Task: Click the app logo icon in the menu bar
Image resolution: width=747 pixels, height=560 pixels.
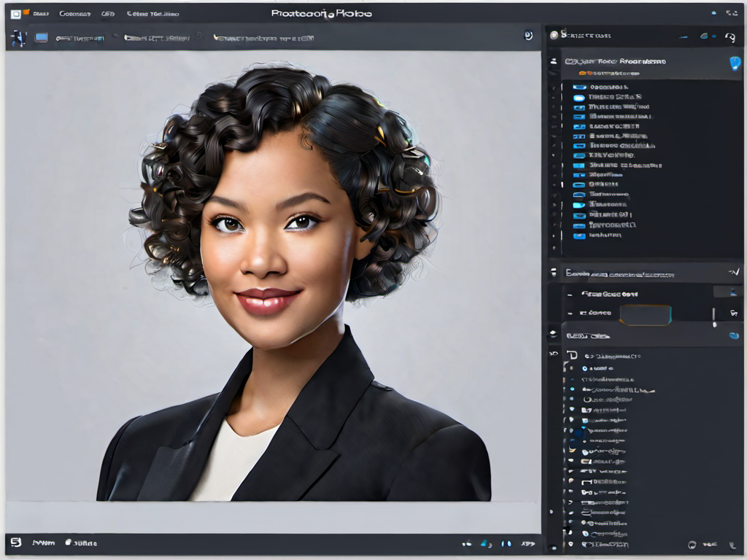Action: [x=15, y=14]
